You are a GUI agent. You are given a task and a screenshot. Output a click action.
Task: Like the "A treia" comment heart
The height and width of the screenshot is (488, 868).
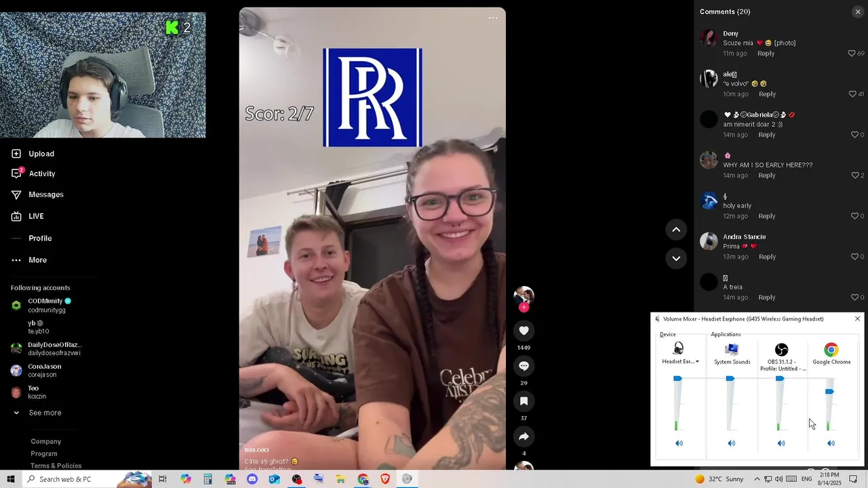(x=854, y=298)
